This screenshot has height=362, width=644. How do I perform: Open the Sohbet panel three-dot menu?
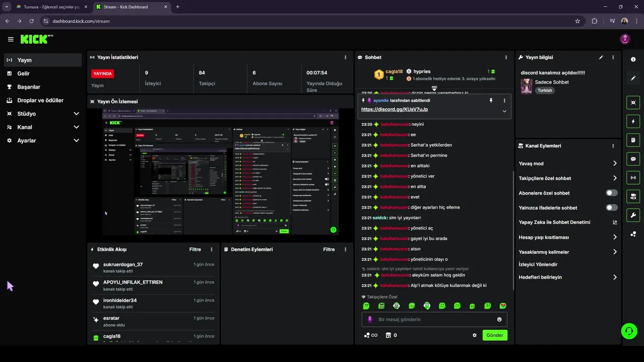coord(506,57)
